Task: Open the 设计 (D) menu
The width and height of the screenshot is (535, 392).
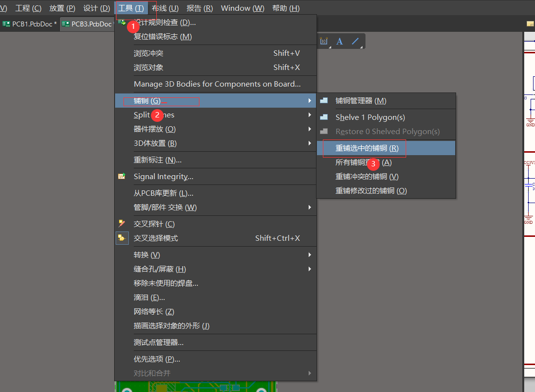Action: 97,8
